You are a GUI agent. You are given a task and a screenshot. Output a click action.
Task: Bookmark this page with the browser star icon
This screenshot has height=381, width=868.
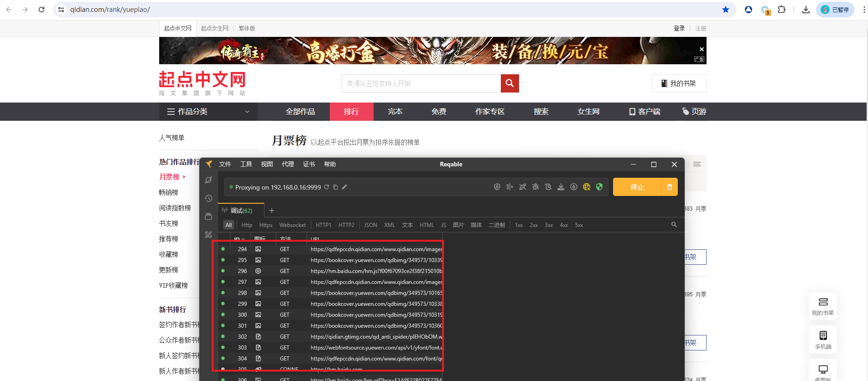tap(726, 10)
